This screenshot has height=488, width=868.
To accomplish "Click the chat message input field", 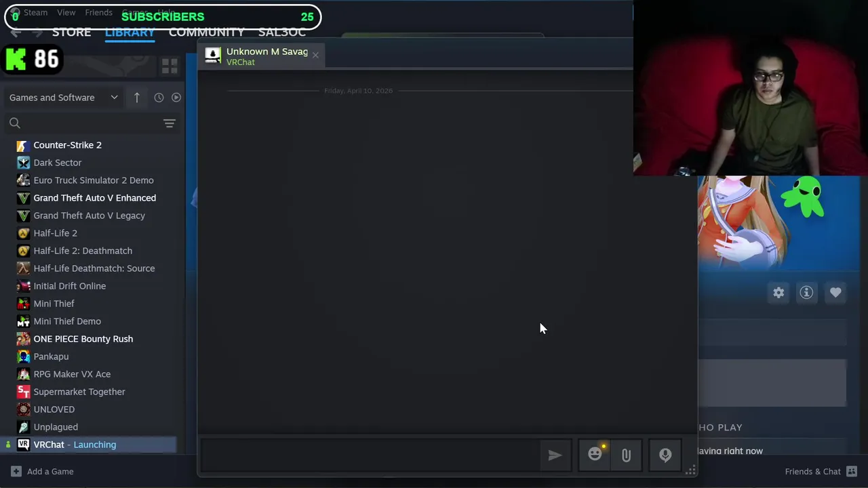I will [370, 455].
